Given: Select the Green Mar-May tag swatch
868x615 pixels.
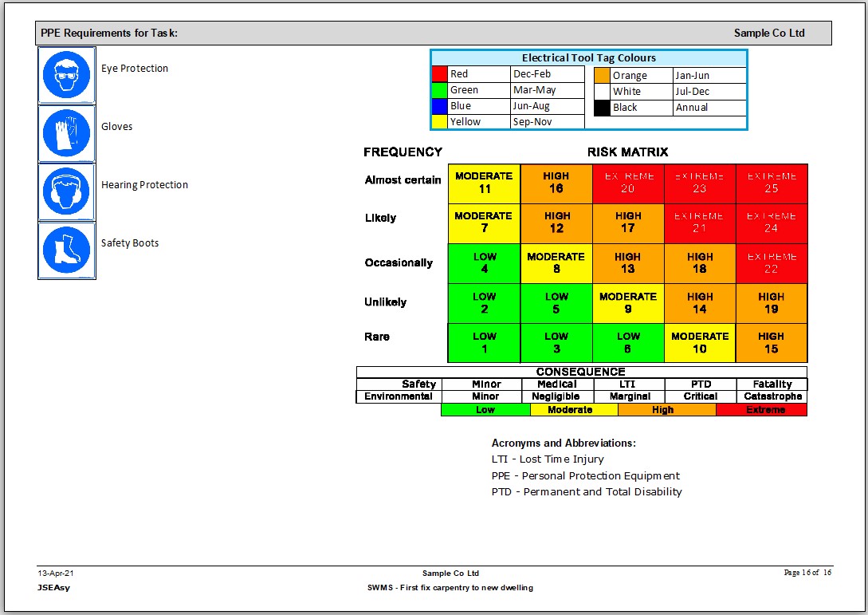Looking at the screenshot, I should [x=438, y=89].
